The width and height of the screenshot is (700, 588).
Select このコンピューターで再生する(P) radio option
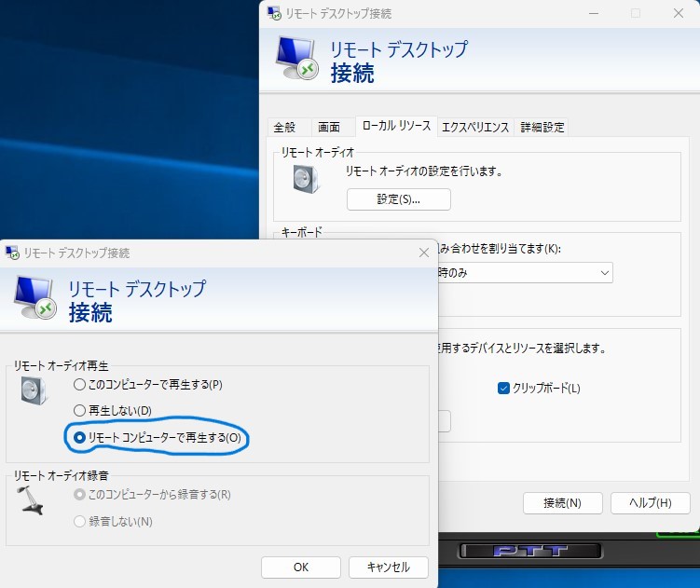click(x=79, y=384)
